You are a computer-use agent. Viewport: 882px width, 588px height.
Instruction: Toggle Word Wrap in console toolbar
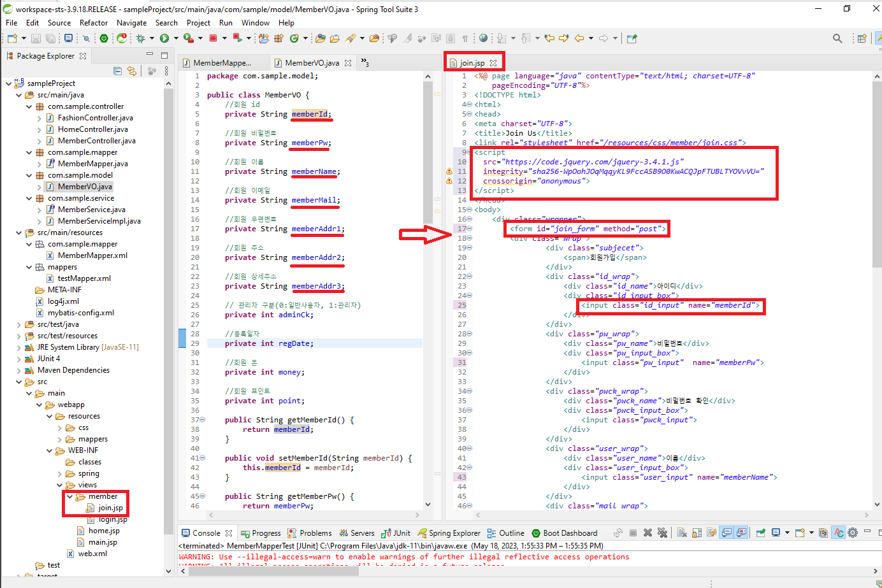[711, 533]
